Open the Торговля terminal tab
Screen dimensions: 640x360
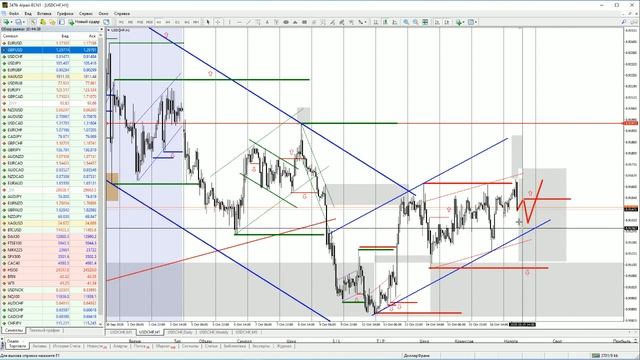(18, 346)
